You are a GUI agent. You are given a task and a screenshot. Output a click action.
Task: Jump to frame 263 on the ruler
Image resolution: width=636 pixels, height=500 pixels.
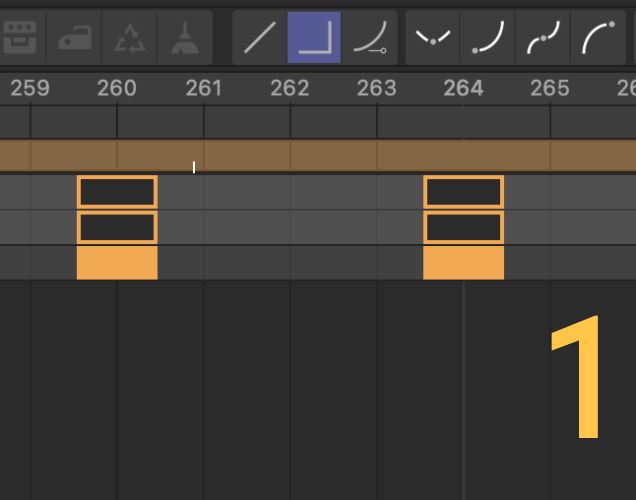(x=377, y=88)
